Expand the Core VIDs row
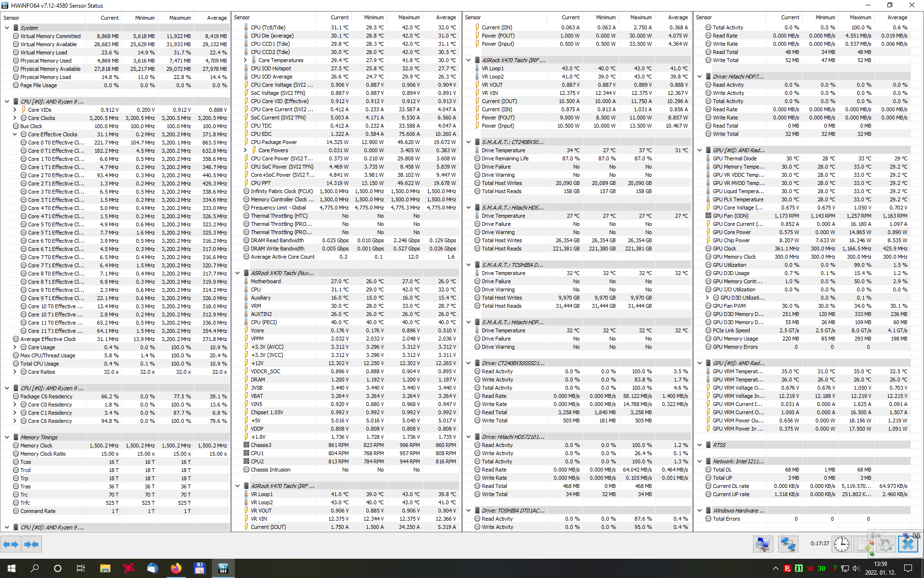 click(x=14, y=110)
